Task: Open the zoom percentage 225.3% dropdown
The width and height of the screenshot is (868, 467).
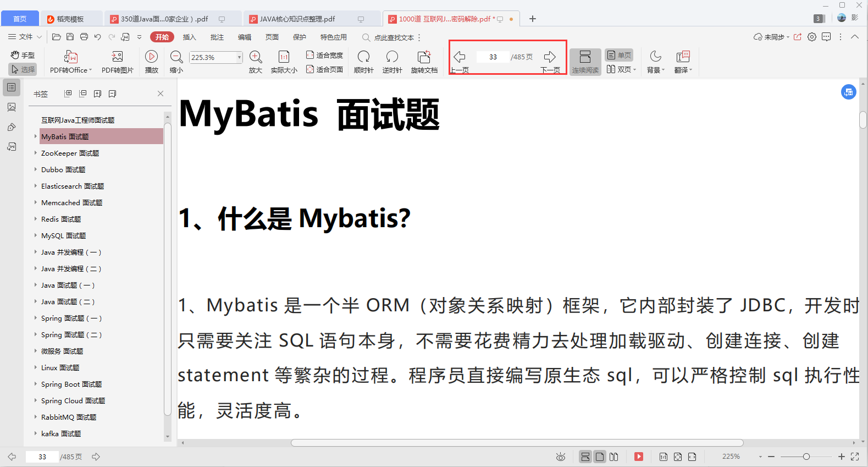Action: click(239, 57)
